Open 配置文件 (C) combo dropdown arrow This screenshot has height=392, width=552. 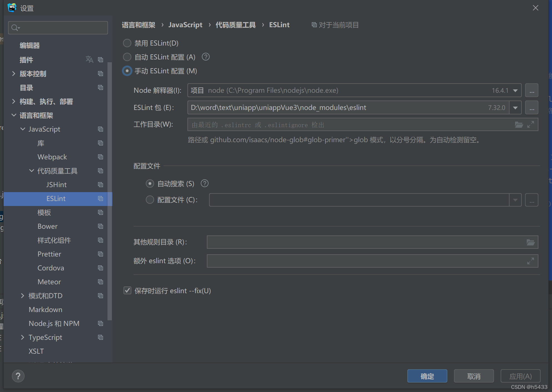[515, 200]
